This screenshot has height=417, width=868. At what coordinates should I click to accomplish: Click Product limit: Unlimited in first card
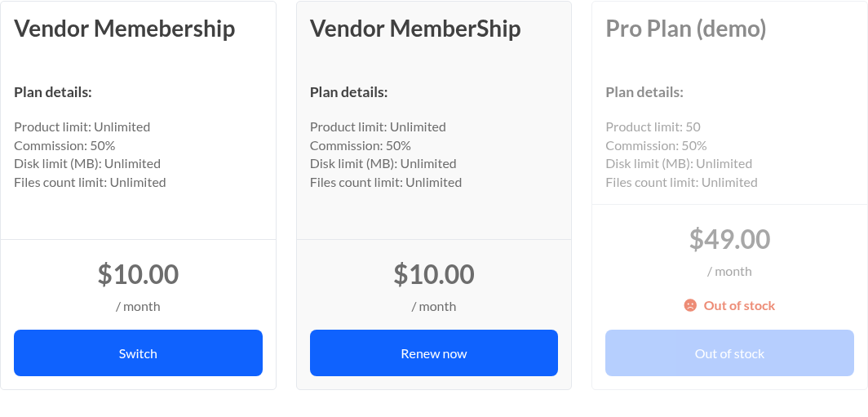pos(82,126)
